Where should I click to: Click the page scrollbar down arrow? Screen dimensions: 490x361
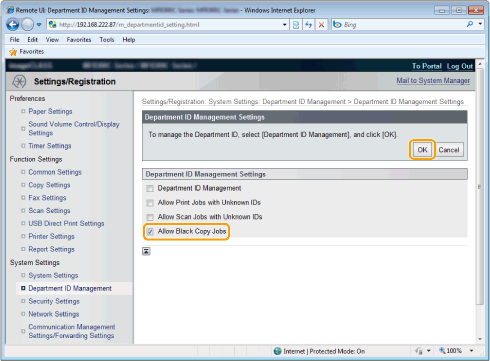480,339
